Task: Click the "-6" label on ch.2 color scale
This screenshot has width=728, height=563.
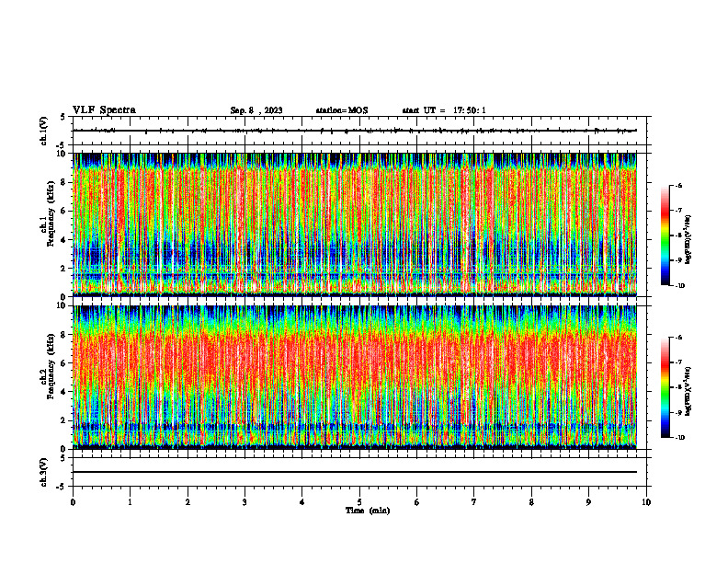Action: pyautogui.click(x=679, y=338)
